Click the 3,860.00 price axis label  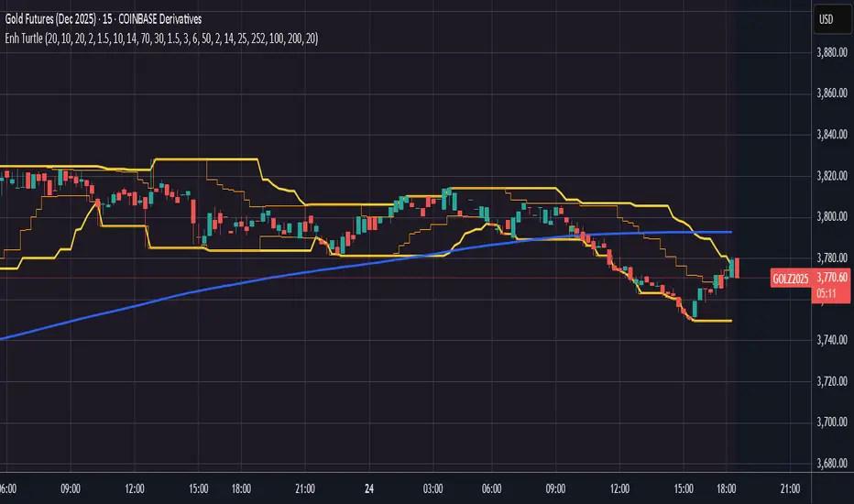click(x=832, y=93)
